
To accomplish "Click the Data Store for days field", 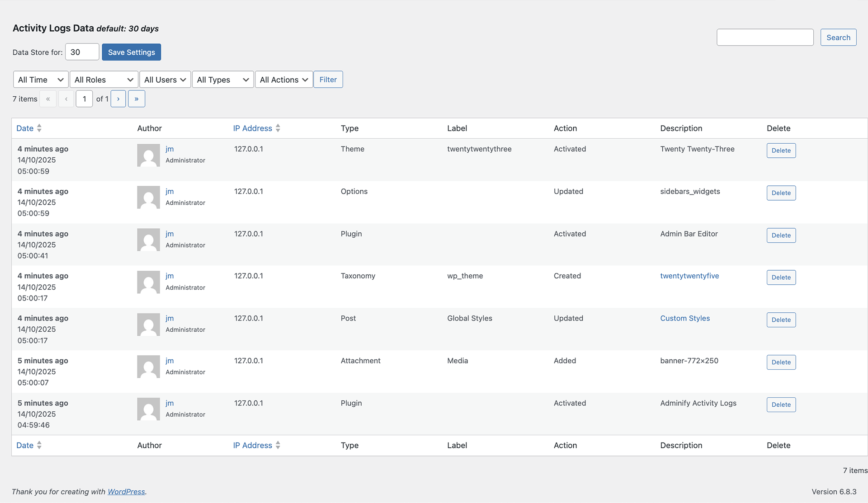I will 82,52.
